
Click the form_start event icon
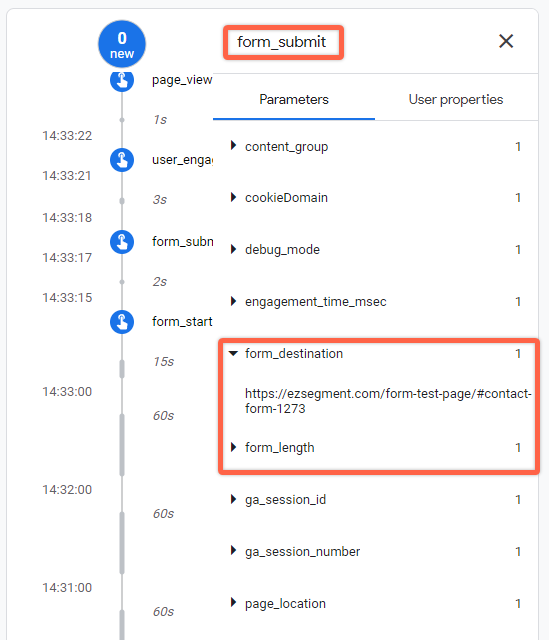coord(122,322)
